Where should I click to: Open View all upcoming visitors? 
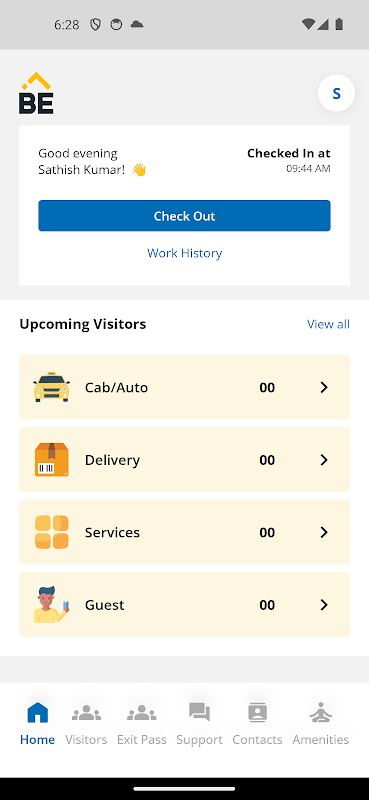click(328, 324)
